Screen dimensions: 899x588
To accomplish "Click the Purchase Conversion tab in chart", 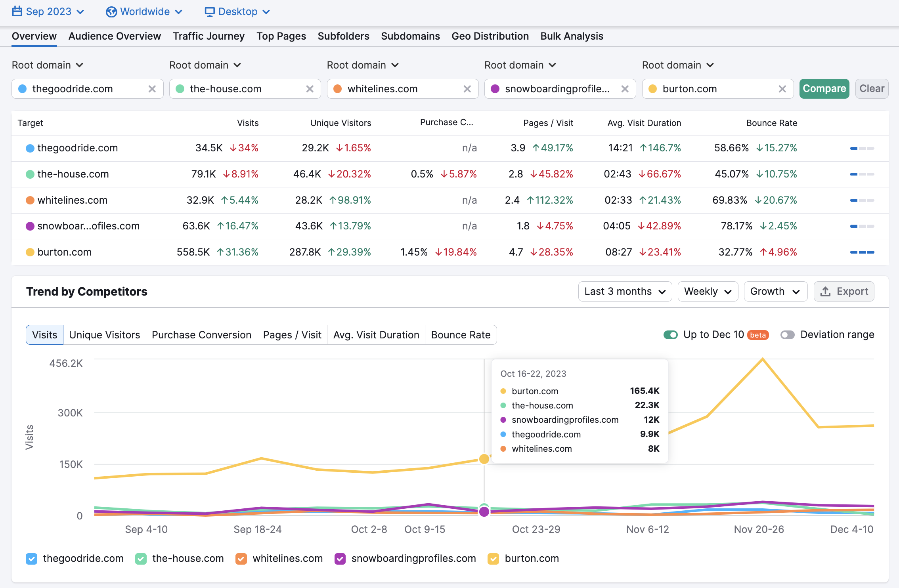I will (201, 335).
